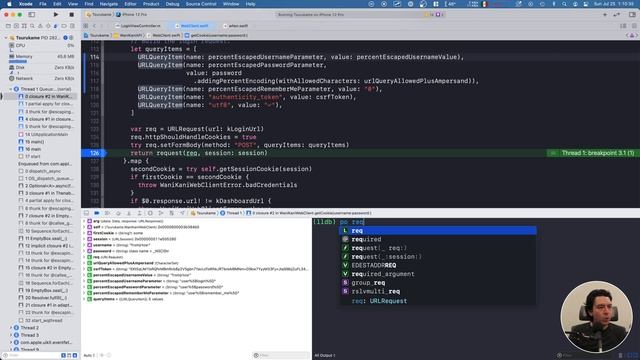Collapse Thread 1 in debug navigator
Screen dimensions: 640x360
11,89
